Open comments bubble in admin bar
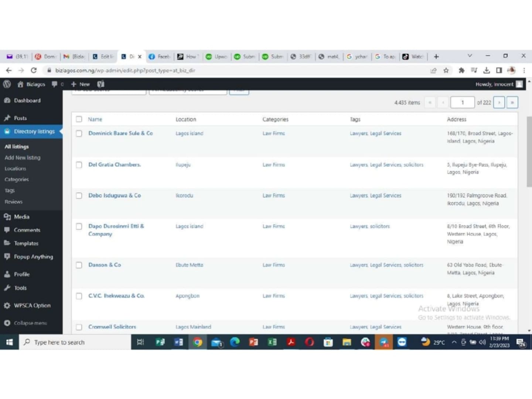Viewport: 532px width, 399px height. 55,84
